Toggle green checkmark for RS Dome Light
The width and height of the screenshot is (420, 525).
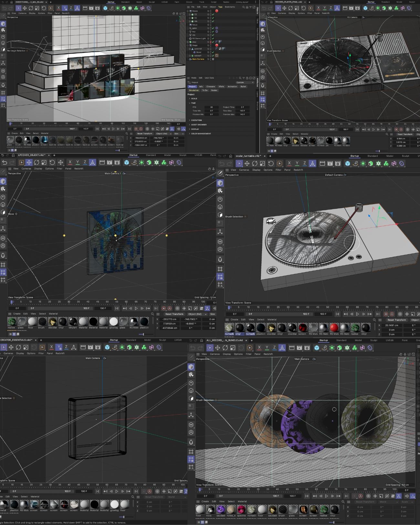[213, 38]
